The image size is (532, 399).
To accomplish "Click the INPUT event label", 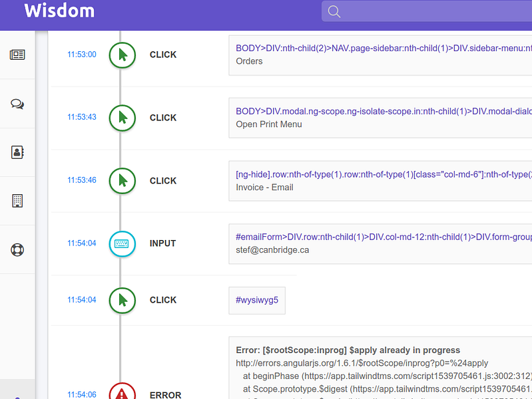I will tap(163, 244).
